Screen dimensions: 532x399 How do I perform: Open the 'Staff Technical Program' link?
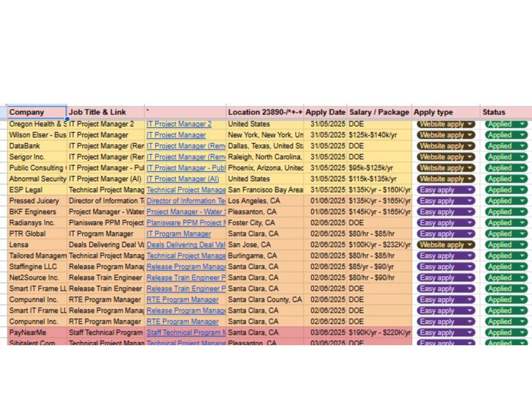click(186, 332)
